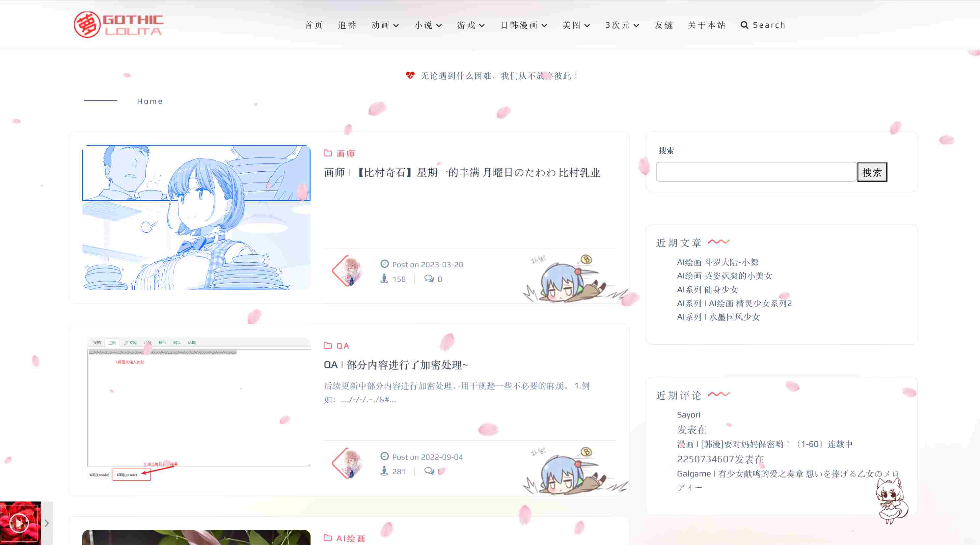Click the folder icon next to 画师 category
Screen dimensions: 980x545
tap(328, 153)
